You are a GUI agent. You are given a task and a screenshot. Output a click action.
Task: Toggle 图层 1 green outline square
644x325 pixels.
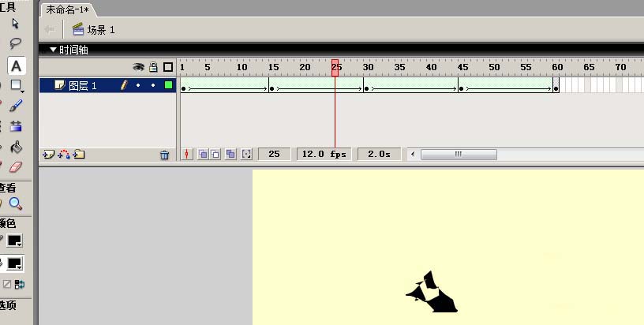(168, 85)
